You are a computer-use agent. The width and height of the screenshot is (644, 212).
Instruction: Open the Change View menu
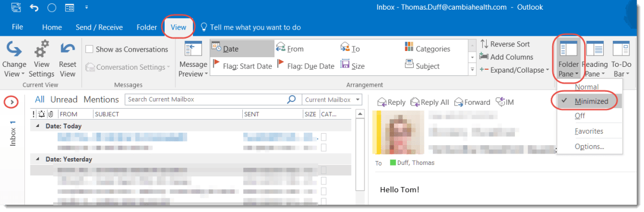pos(14,59)
